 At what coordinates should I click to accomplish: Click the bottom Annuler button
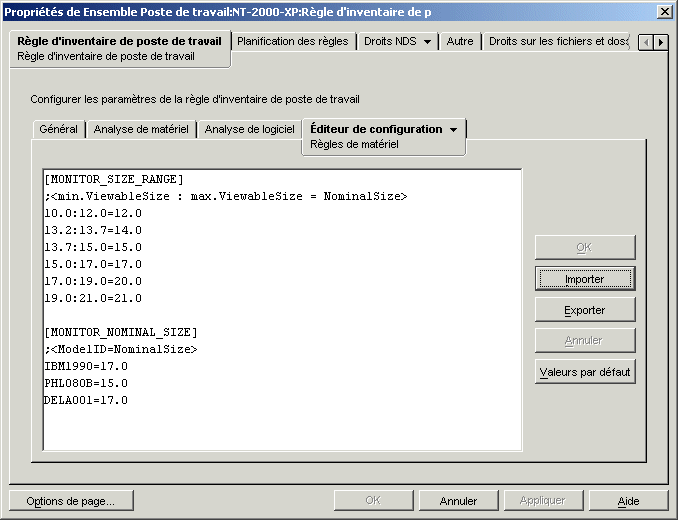[x=458, y=501]
